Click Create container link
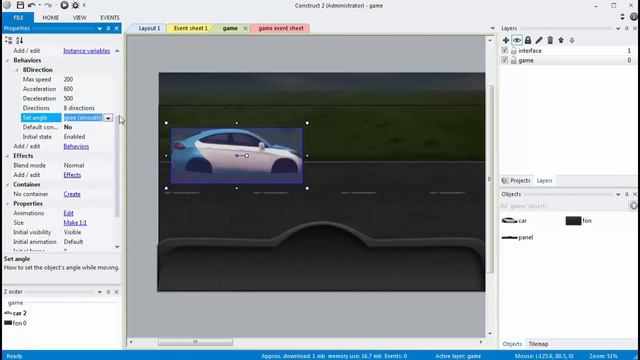This screenshot has height=360, width=640. click(72, 194)
